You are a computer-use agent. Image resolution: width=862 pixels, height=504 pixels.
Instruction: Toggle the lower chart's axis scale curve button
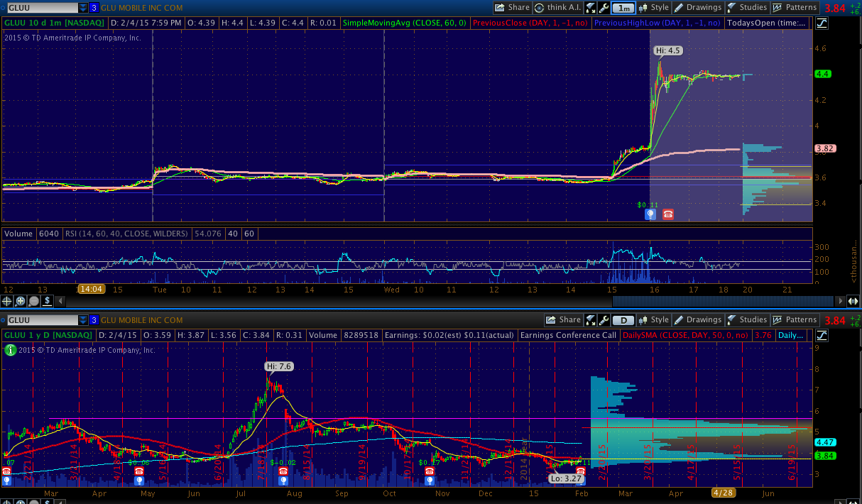822,335
